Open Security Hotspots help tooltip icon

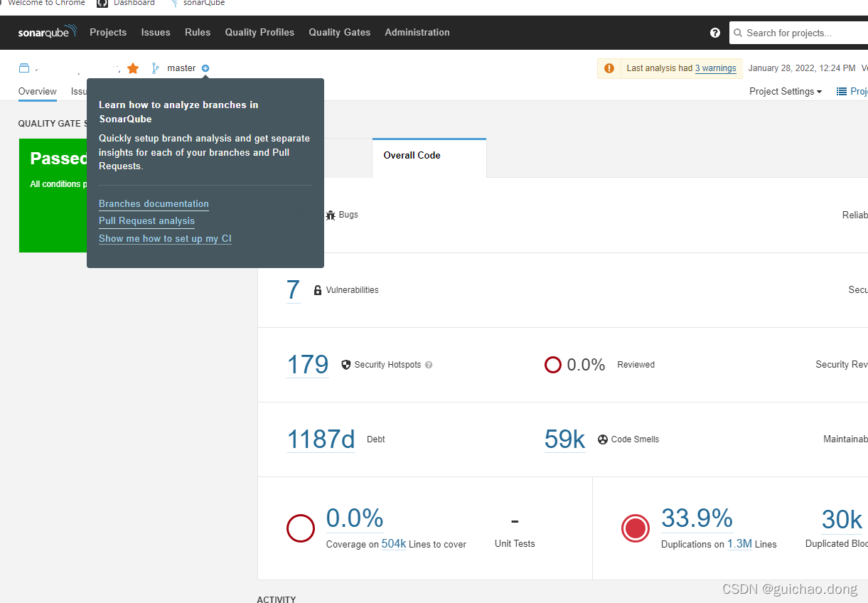click(x=429, y=365)
